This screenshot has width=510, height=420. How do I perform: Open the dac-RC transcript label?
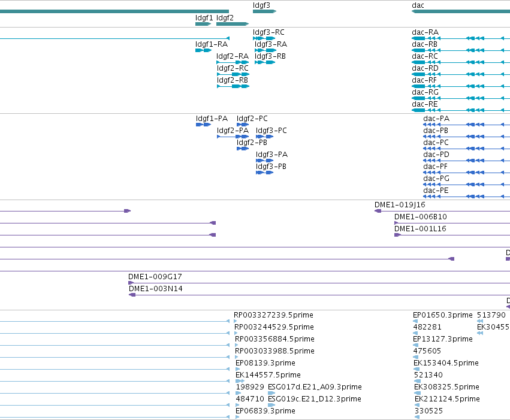point(425,56)
